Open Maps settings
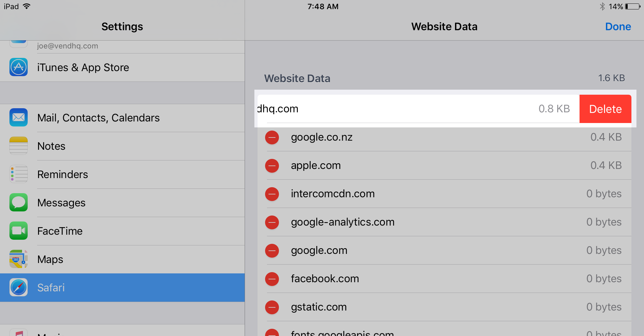This screenshot has width=644, height=336. pyautogui.click(x=122, y=260)
